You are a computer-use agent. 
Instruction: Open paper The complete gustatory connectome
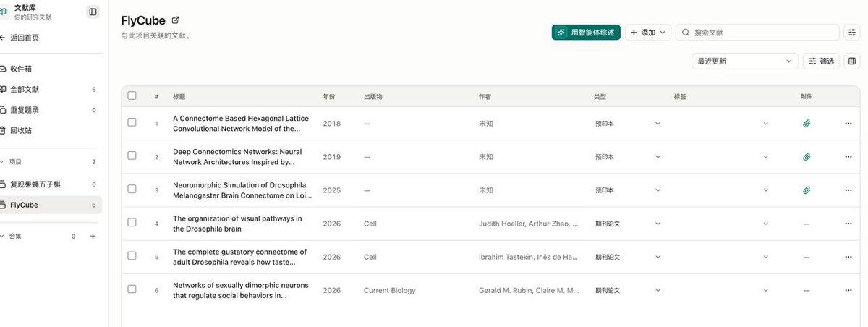tap(239, 257)
